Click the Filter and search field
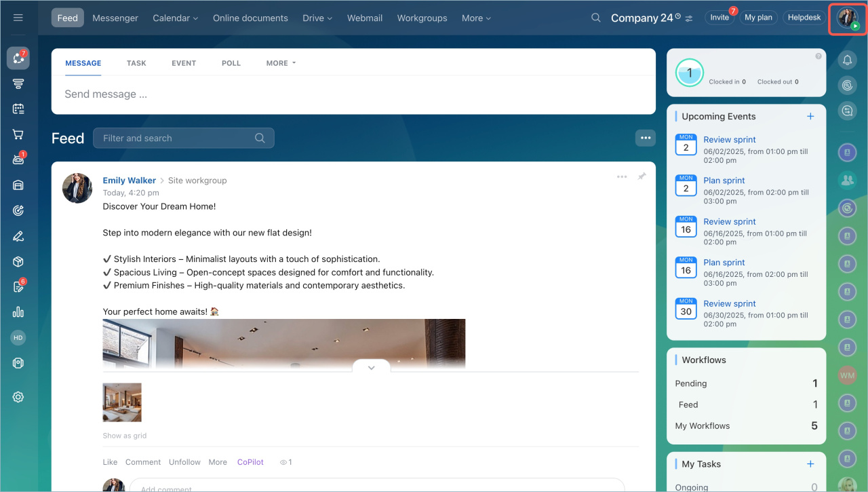 176,138
